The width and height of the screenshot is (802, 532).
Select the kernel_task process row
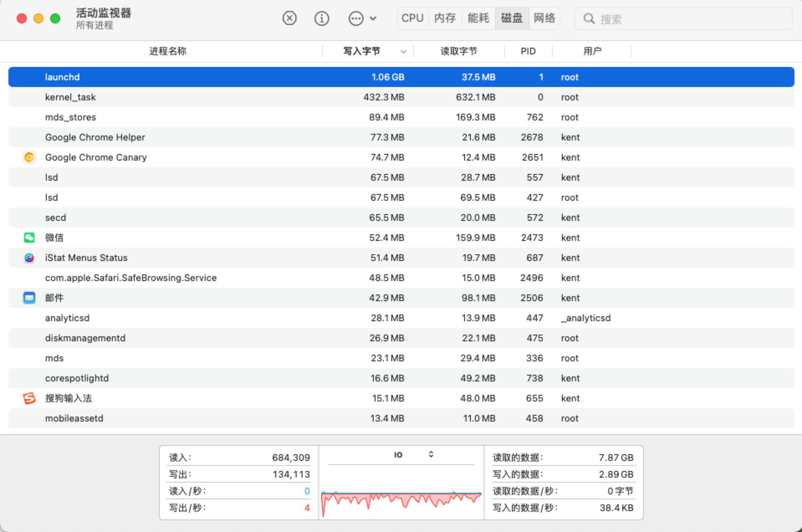(x=401, y=97)
